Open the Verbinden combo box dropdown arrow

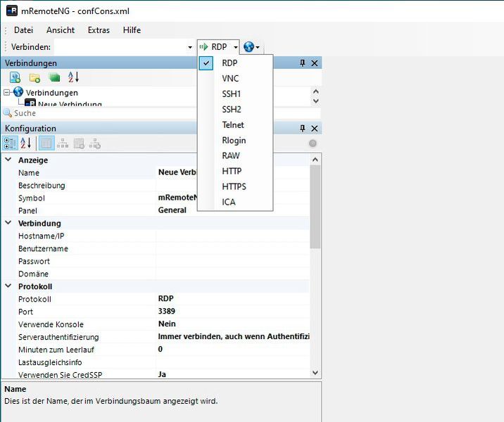pyautogui.click(x=190, y=47)
